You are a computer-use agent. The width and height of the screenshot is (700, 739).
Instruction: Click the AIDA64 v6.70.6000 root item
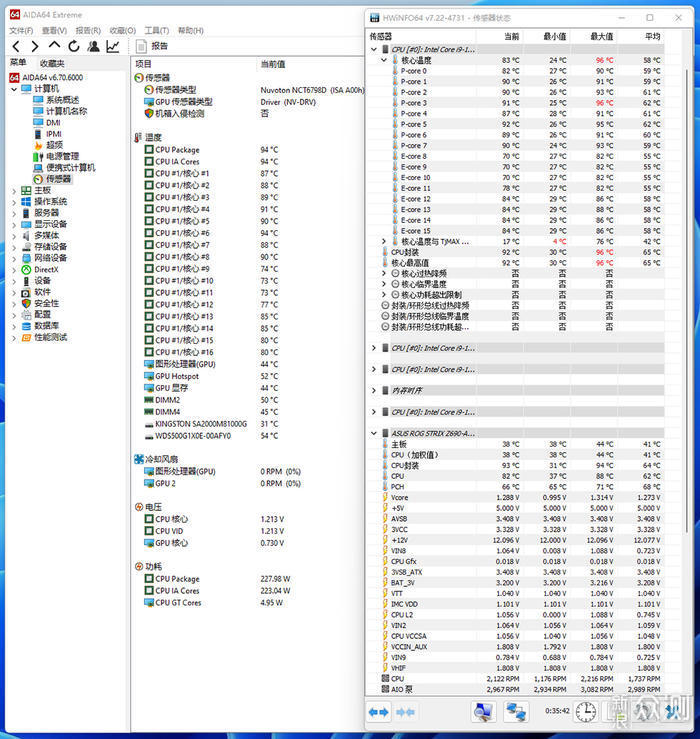pyautogui.click(x=46, y=78)
